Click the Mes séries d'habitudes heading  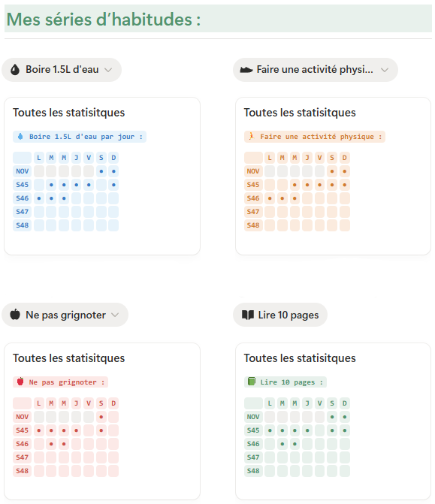104,20
